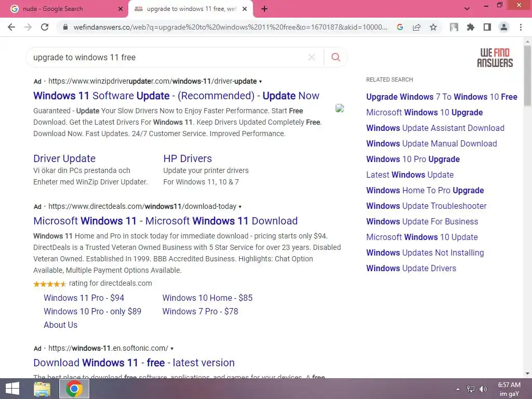Screen dimensions: 532x399
Task: Open the volume speaker tray icon
Action: [x=483, y=389]
